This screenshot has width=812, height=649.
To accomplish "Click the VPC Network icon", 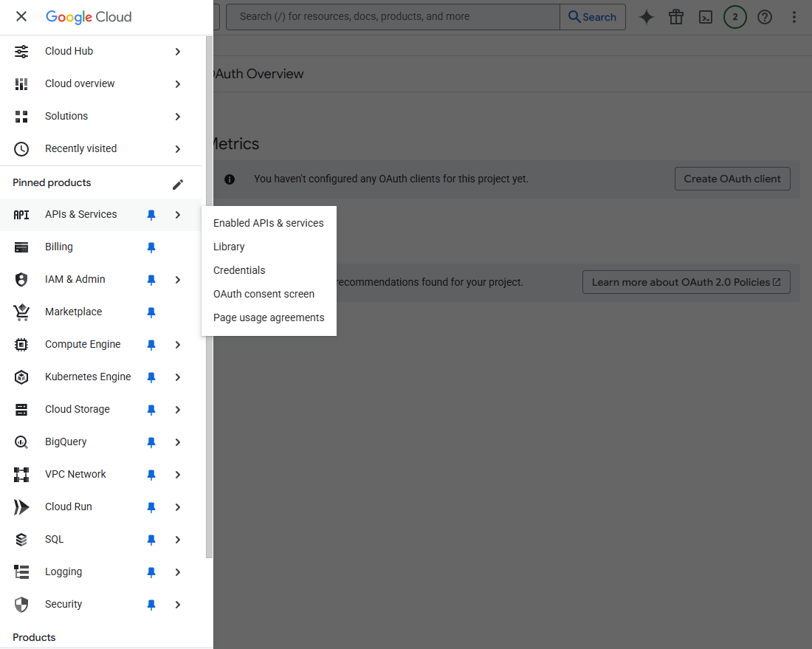I will pos(21,475).
